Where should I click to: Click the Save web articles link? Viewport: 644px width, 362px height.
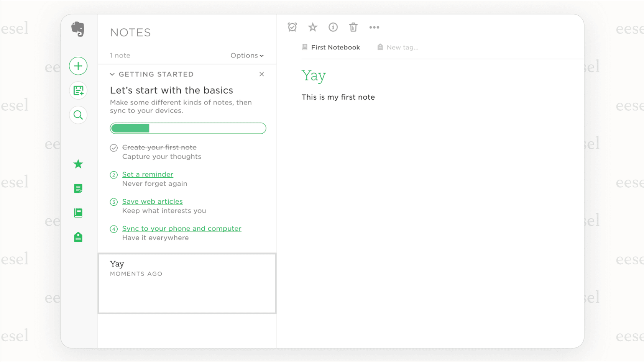click(x=152, y=201)
